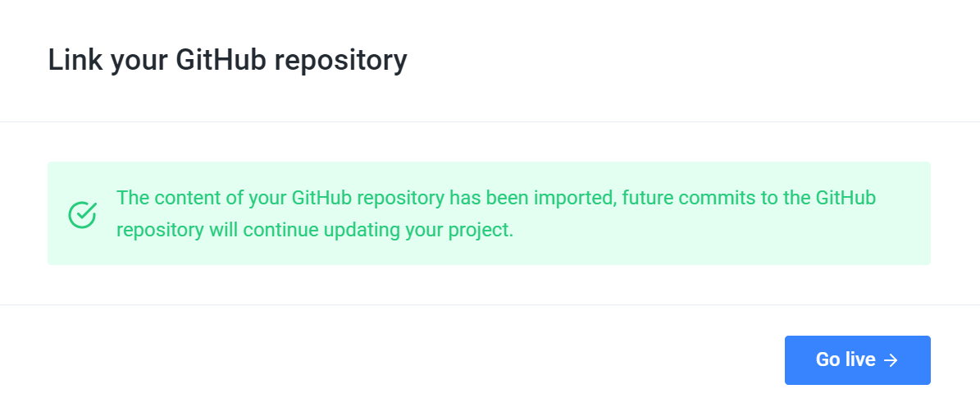Viewport: 980px width, 412px height.
Task: Click the "Link your GitHub repository" heading
Action: pyautogui.click(x=227, y=61)
